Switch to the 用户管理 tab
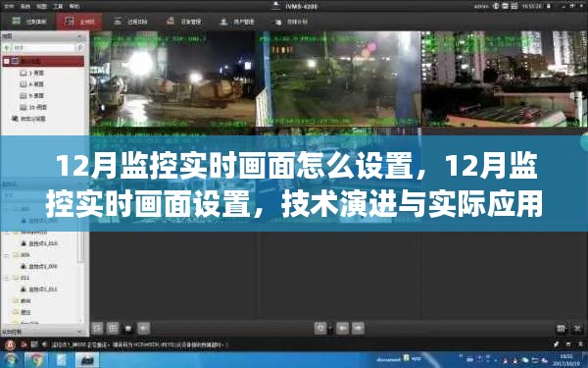 [237, 22]
